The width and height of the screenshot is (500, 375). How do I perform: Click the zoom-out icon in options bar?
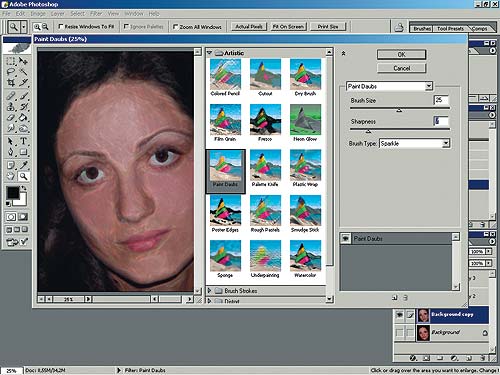(45, 27)
